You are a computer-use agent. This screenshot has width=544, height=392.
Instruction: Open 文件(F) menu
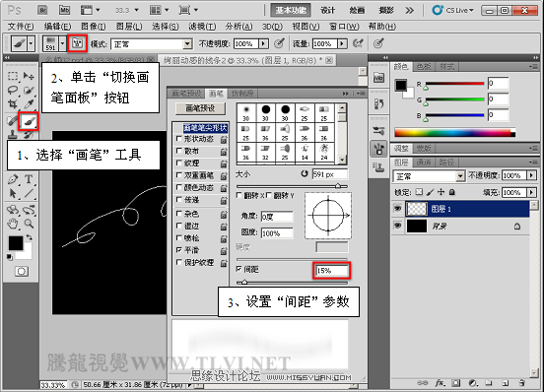21,27
